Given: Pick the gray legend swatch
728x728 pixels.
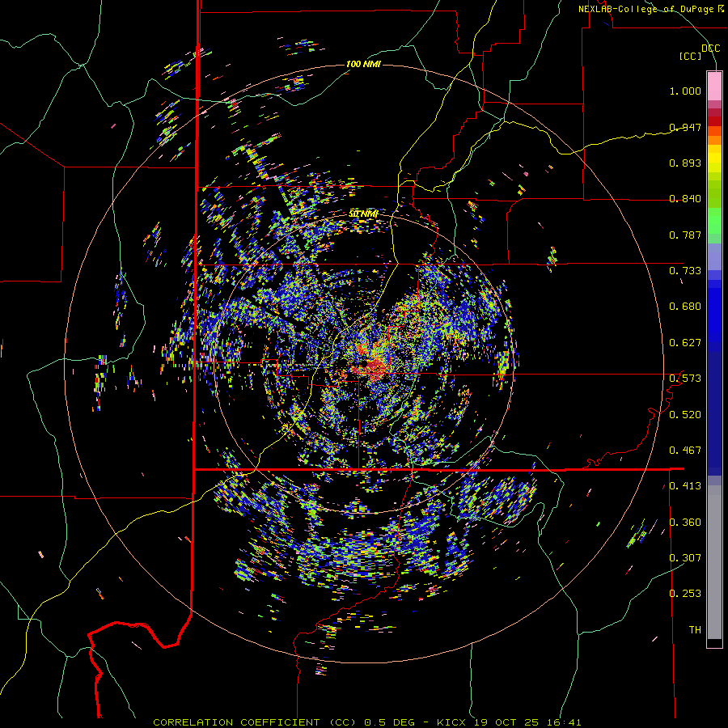Looking at the screenshot, I should [714, 562].
